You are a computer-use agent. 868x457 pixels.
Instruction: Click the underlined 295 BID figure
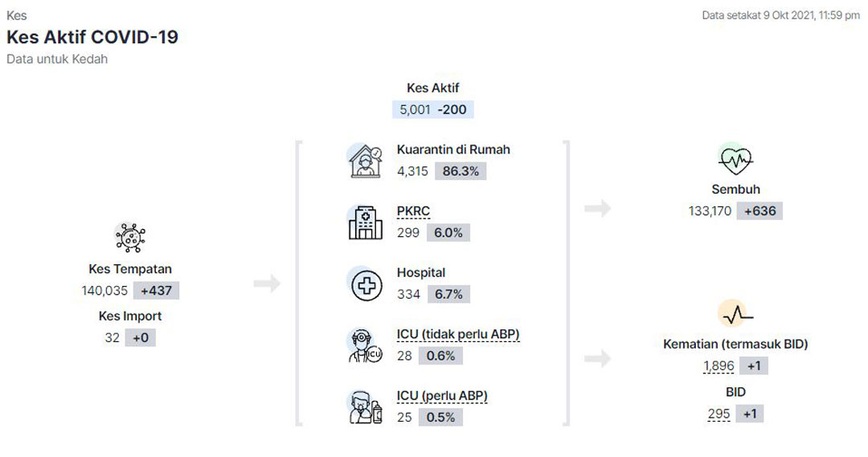[719, 414]
